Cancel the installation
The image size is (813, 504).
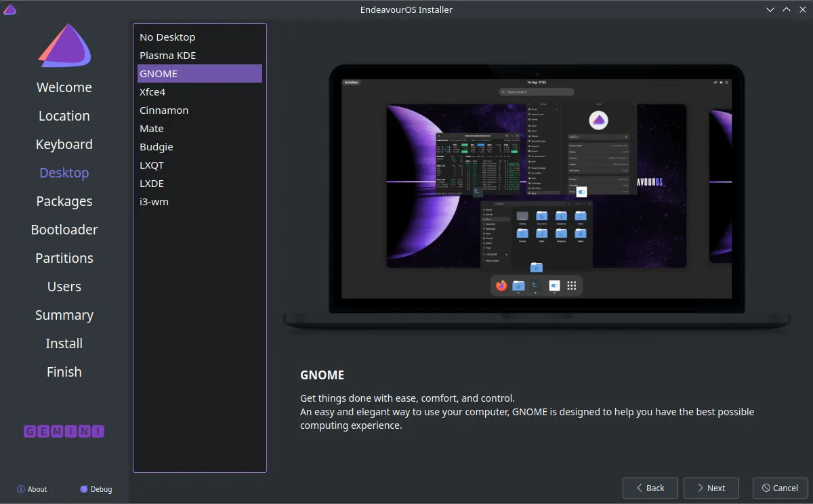point(780,488)
